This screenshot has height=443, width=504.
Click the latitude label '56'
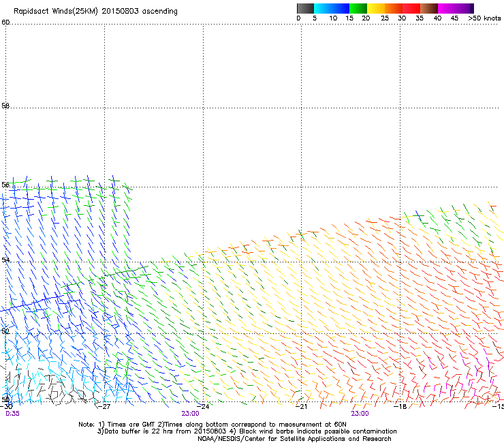click(5, 185)
